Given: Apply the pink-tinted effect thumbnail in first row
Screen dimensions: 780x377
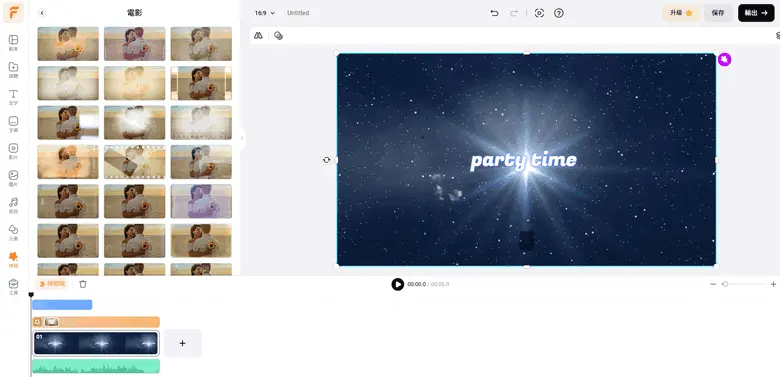Looking at the screenshot, I should (134, 44).
